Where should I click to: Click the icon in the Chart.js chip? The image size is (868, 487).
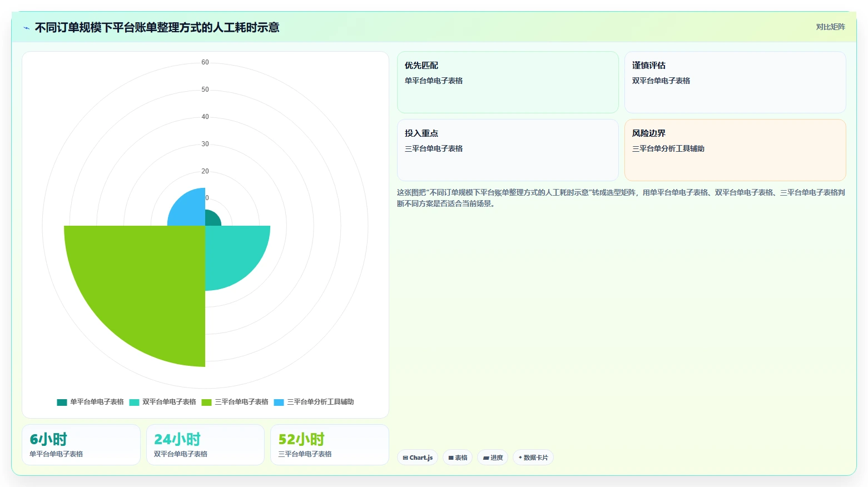click(405, 458)
